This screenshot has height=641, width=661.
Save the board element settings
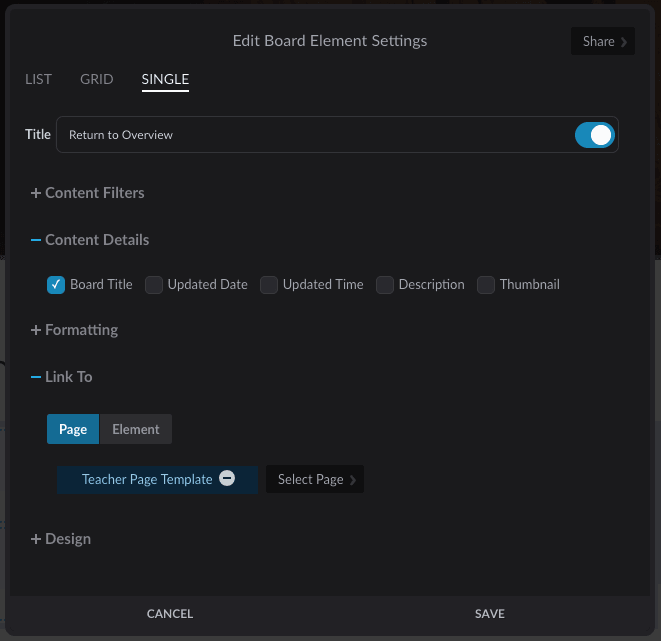(490, 614)
